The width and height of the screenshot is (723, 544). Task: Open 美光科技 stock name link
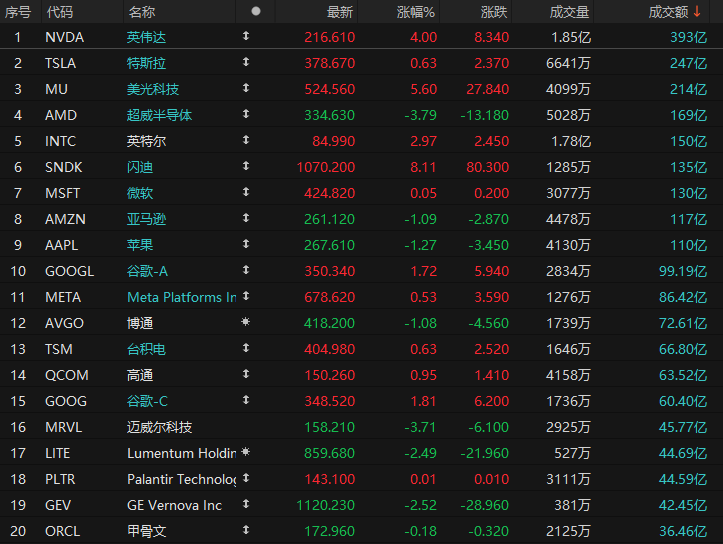coord(153,89)
